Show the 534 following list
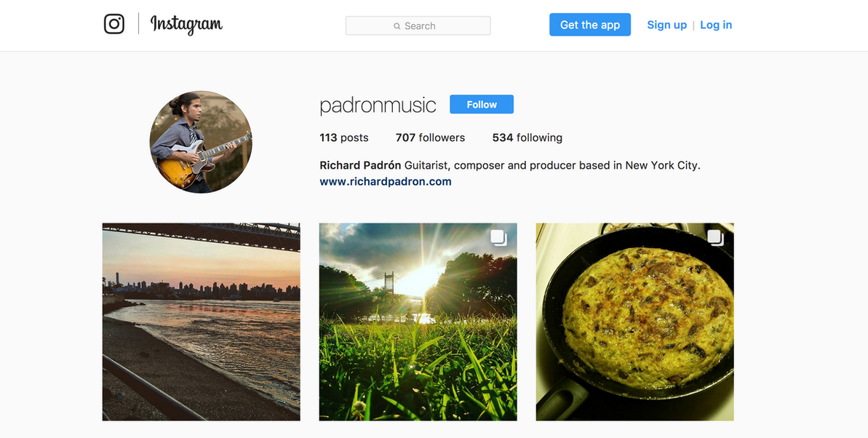The image size is (868, 438). point(527,138)
